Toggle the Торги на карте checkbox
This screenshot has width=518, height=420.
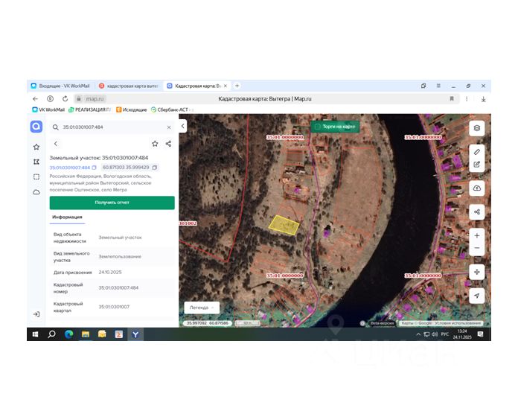tap(318, 127)
